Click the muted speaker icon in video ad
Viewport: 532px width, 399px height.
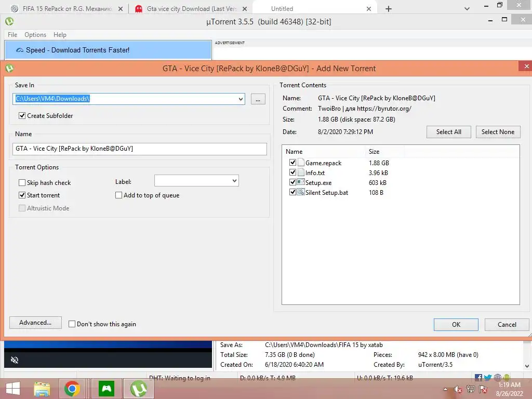tap(15, 360)
